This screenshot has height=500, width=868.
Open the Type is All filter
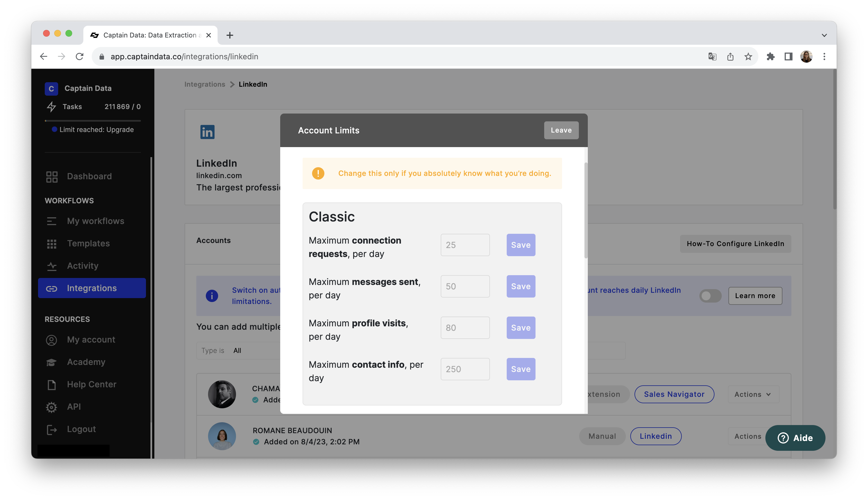click(238, 351)
